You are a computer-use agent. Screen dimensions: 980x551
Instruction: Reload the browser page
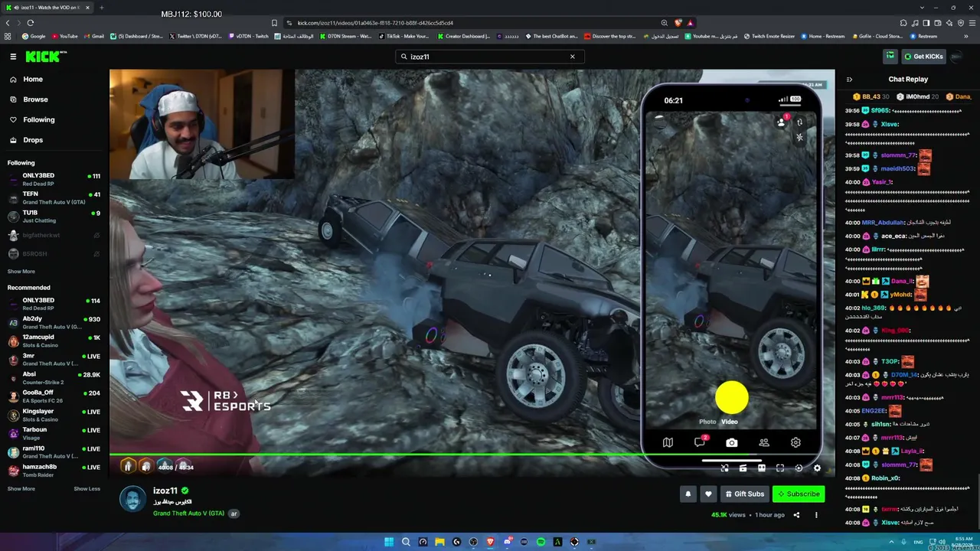tap(31, 23)
